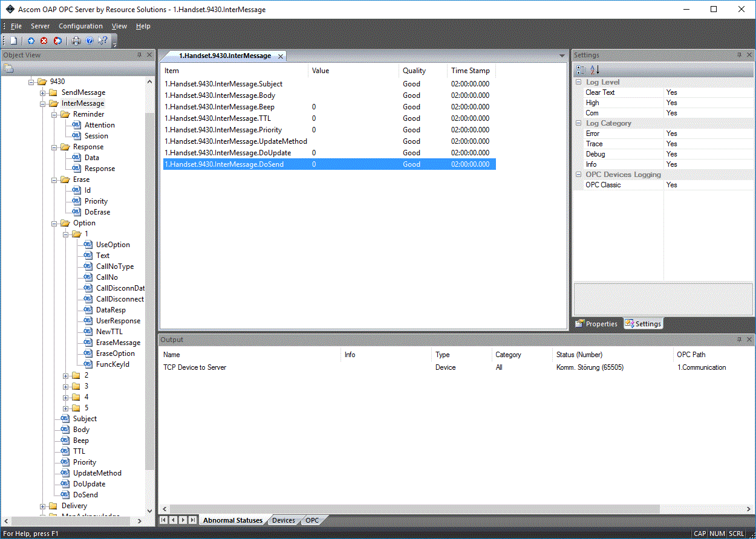The height and width of the screenshot is (539, 756).
Task: Activate the context help pointer icon
Action: click(103, 41)
